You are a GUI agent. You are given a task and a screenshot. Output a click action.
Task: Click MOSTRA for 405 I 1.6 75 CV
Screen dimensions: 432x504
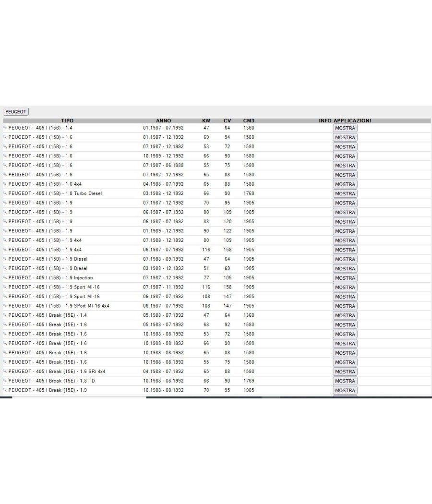tap(345, 165)
